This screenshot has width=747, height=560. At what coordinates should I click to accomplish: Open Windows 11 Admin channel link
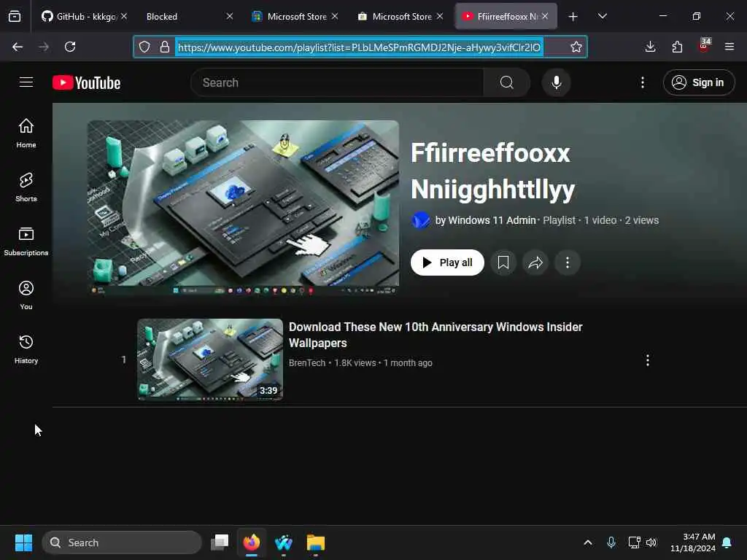[x=492, y=220]
